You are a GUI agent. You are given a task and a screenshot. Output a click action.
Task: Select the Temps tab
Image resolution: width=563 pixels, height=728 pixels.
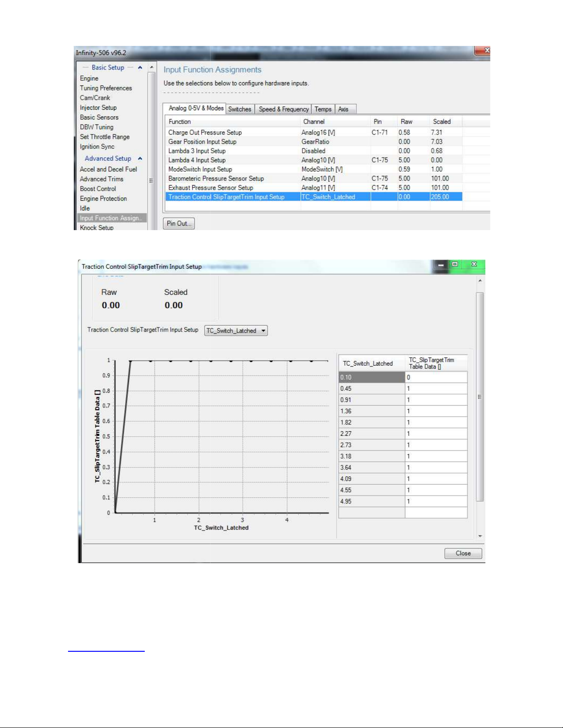point(323,109)
